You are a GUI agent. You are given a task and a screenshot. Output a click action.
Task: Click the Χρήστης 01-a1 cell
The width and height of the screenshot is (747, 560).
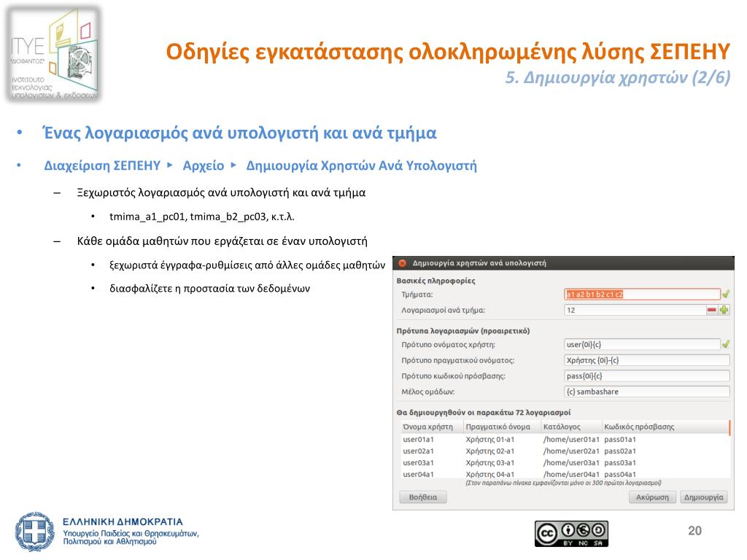pyautogui.click(x=489, y=440)
